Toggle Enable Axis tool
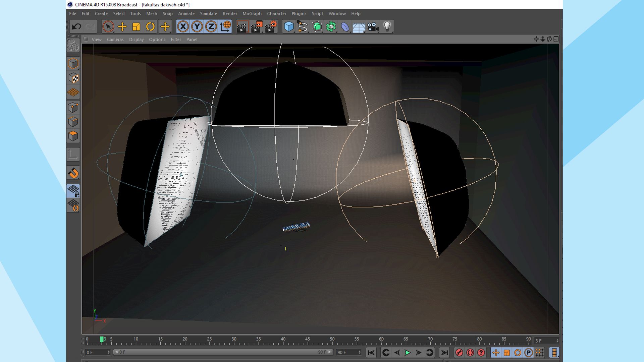This screenshot has height=362, width=644. 73,155
